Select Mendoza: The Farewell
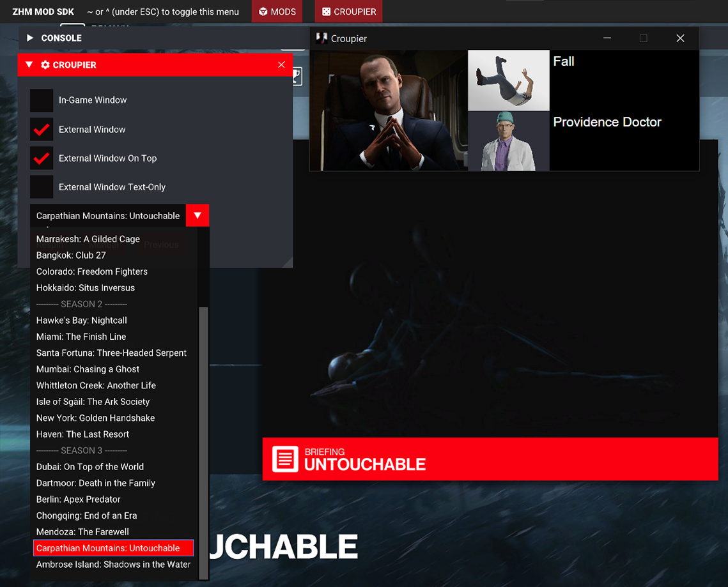 (x=82, y=531)
